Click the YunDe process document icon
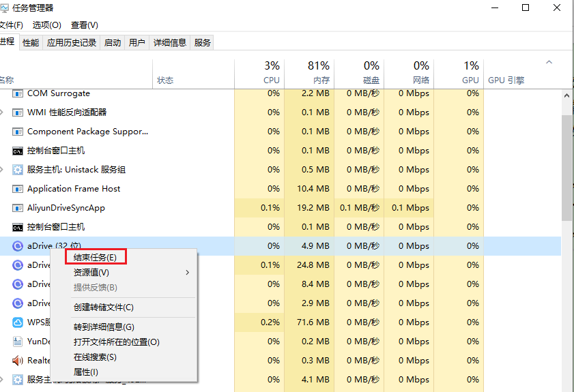 [18, 342]
